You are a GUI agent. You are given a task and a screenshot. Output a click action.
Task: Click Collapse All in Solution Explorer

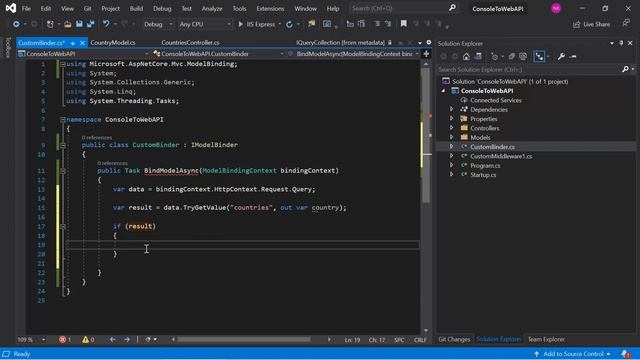point(512,56)
